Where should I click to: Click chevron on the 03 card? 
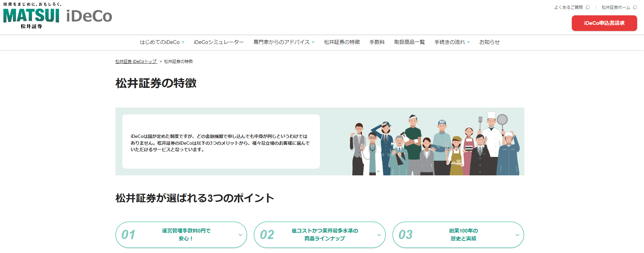517,235
